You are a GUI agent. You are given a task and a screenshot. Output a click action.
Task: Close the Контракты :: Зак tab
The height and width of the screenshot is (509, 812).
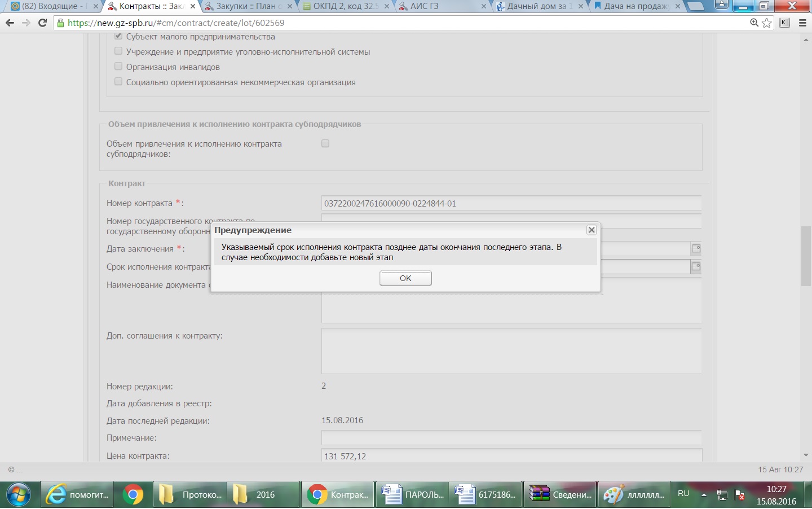coord(192,6)
